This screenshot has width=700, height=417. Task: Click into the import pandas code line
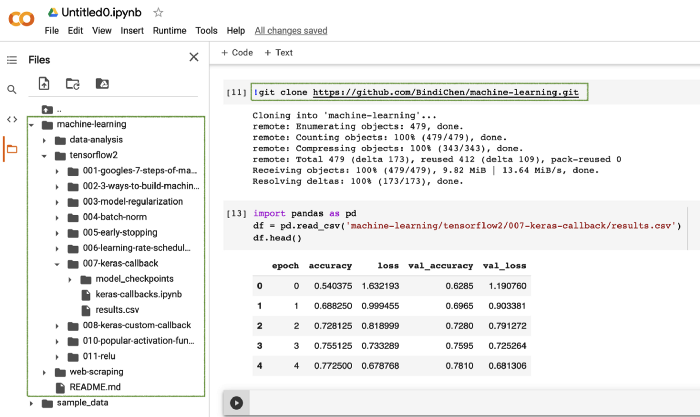(x=304, y=213)
